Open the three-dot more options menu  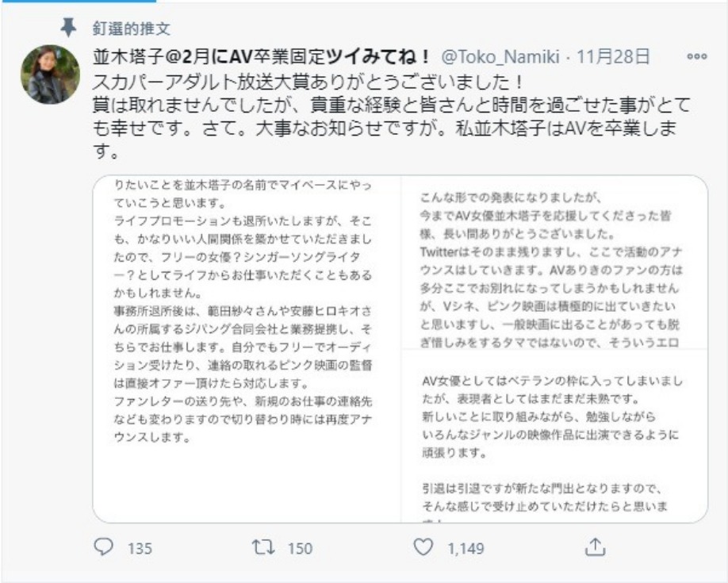pos(697,56)
